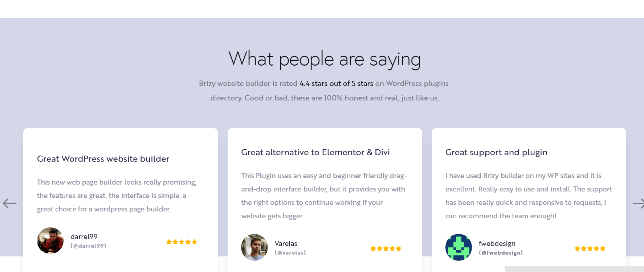
Task: Click the 'Great support and plugin' heading
Action: click(x=496, y=152)
